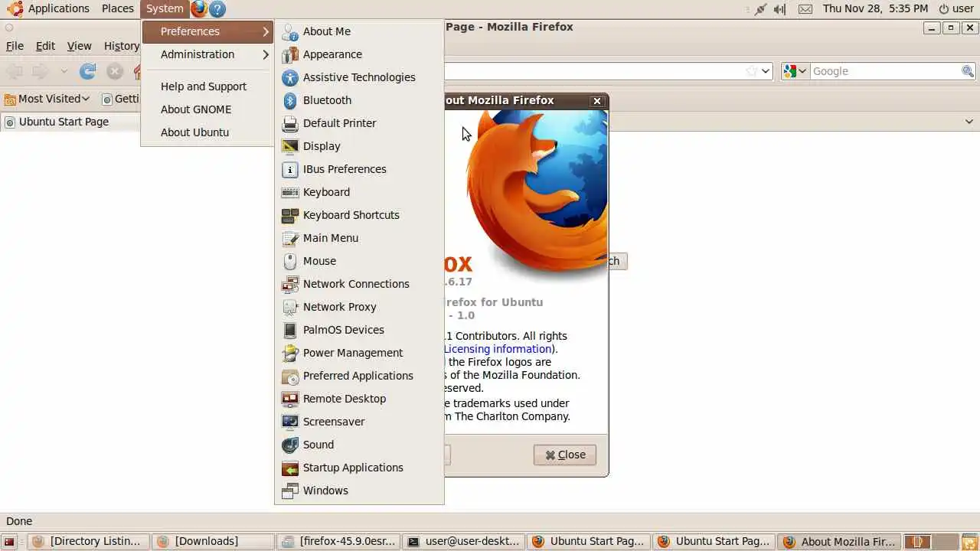Viewport: 980px width, 551px height.
Task: Open Network Connections icon
Action: [x=289, y=284]
